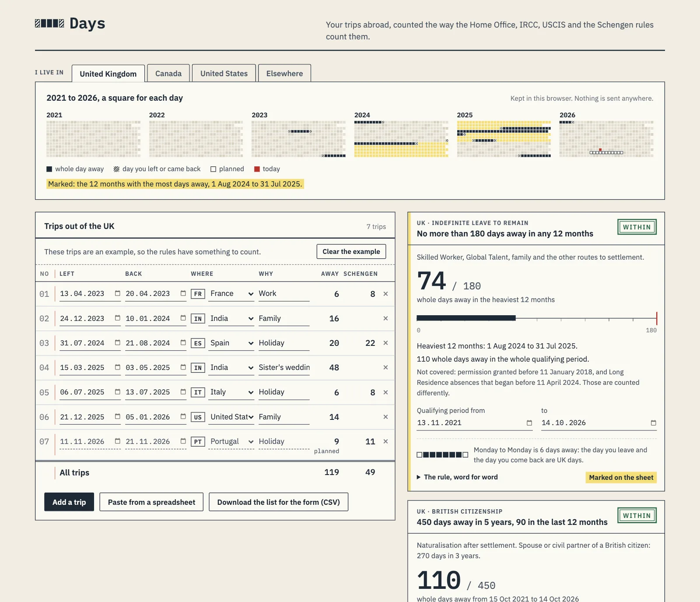
Task: Click the Add a trip button
Action: 69,502
